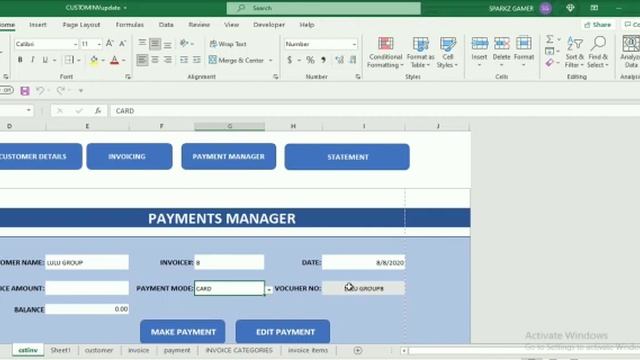Click the Delete cells icon
The image size is (640, 360).
pyautogui.click(x=502, y=44)
